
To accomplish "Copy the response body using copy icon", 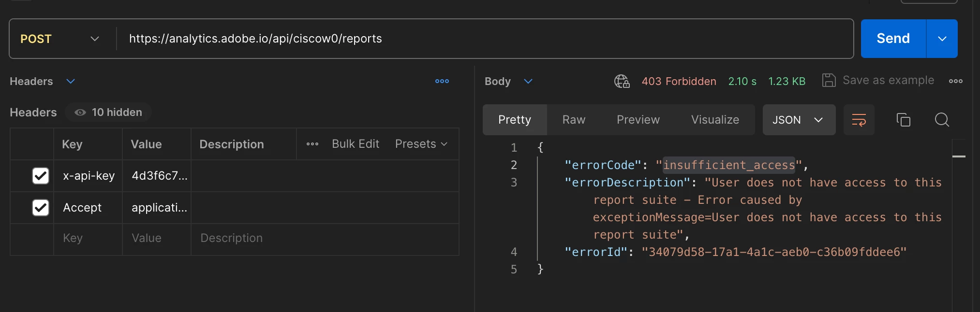I will click(x=903, y=120).
